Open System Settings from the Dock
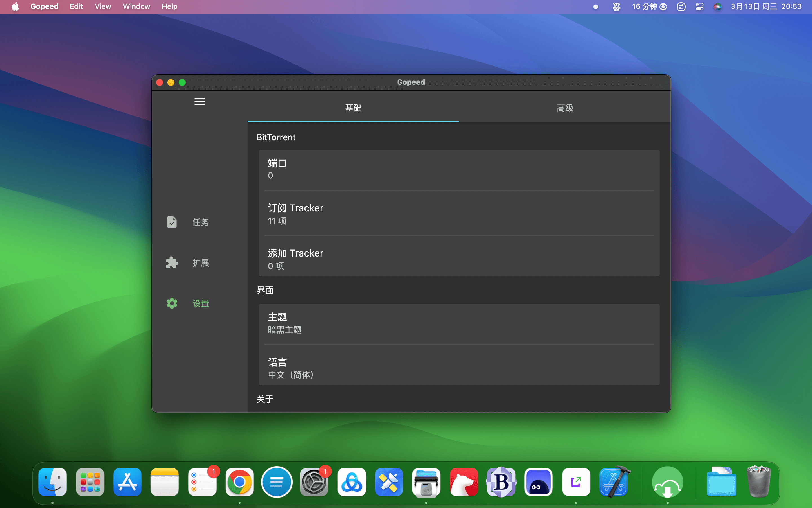This screenshot has height=508, width=812. click(314, 482)
